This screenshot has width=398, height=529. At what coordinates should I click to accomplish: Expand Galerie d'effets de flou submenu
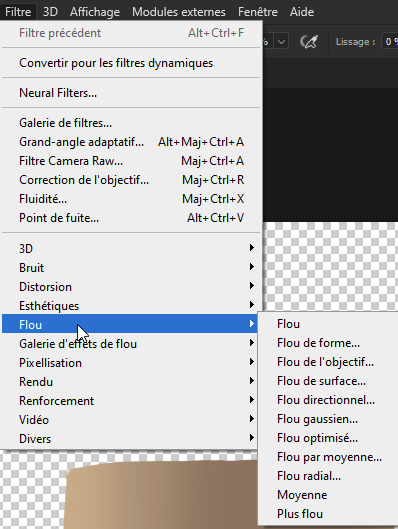[130, 344]
